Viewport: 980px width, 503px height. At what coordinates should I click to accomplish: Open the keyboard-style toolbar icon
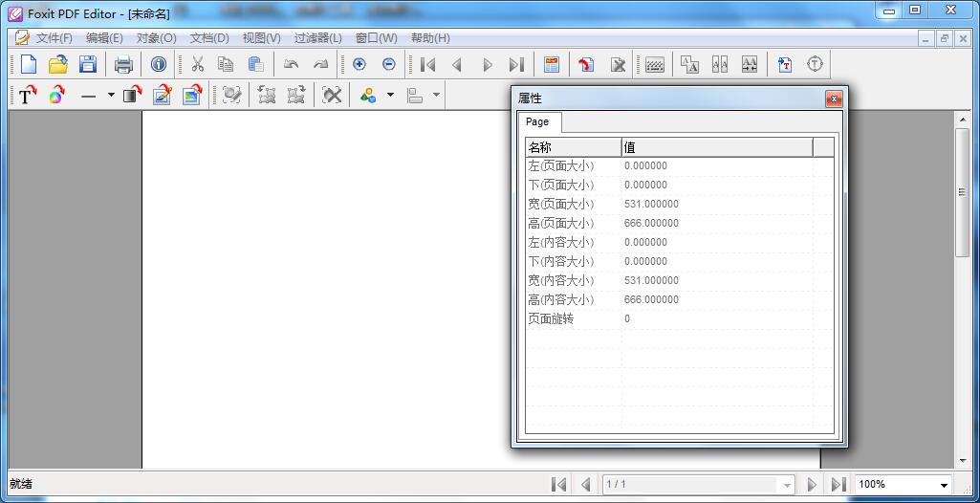click(654, 64)
